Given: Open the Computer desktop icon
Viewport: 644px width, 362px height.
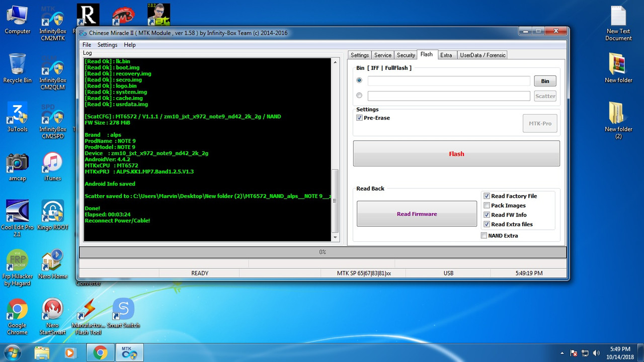Looking at the screenshot, I should tap(17, 20).
